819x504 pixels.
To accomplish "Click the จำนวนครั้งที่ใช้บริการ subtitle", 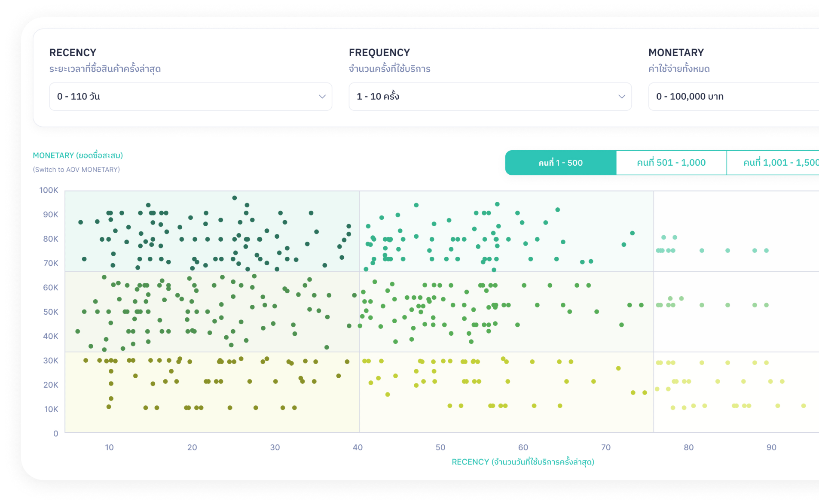I will (x=389, y=69).
